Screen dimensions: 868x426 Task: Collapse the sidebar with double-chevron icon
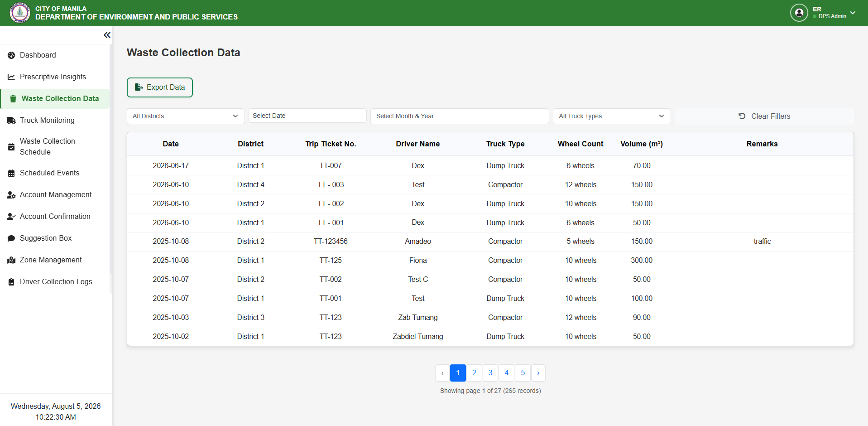[107, 35]
